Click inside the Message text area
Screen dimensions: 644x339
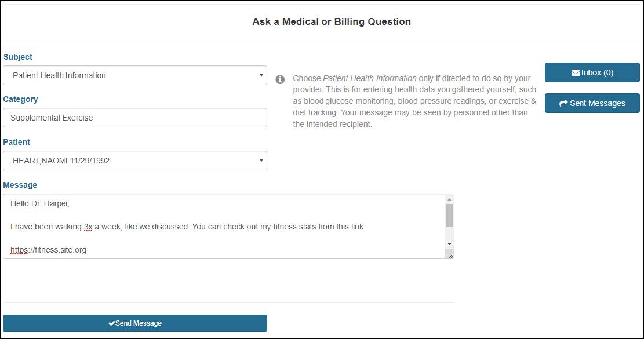pyautogui.click(x=224, y=226)
